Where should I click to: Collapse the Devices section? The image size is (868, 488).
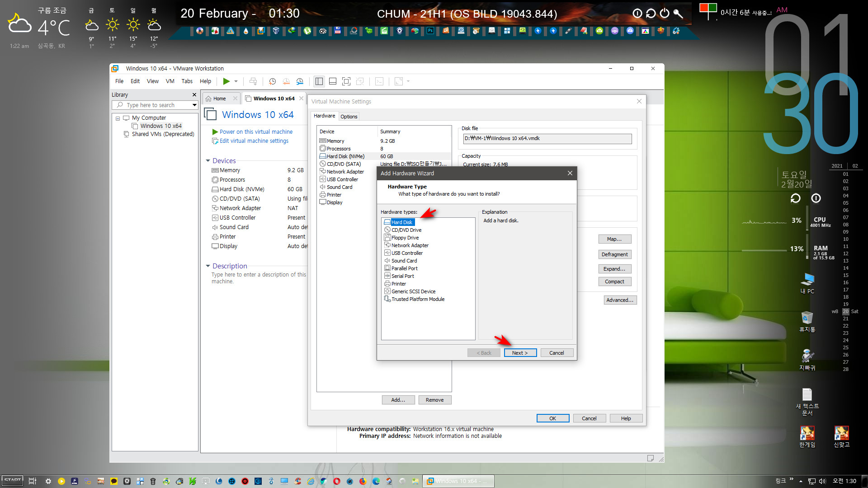[208, 161]
